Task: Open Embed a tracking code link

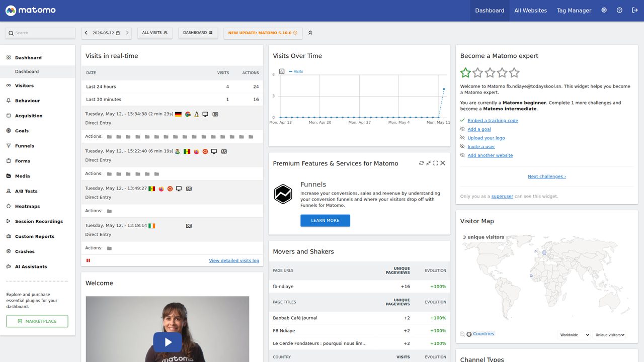Action: [x=493, y=120]
